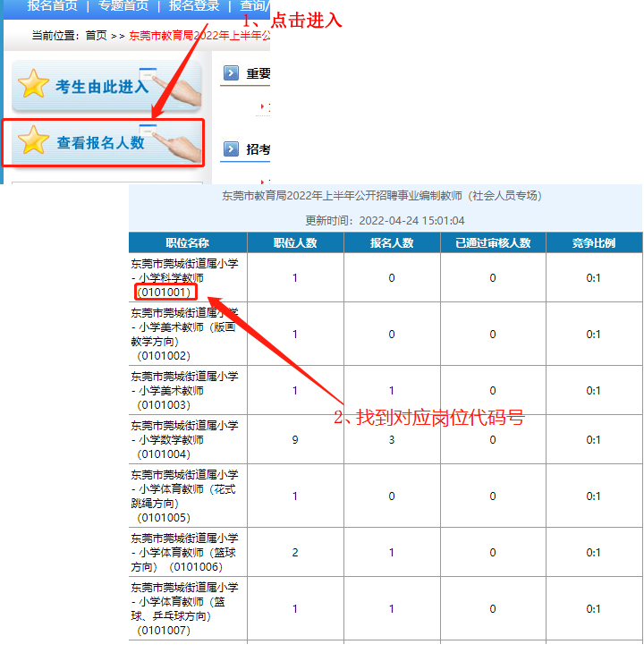Click the 报名人数 column header
644x653 pixels.
[392, 242]
